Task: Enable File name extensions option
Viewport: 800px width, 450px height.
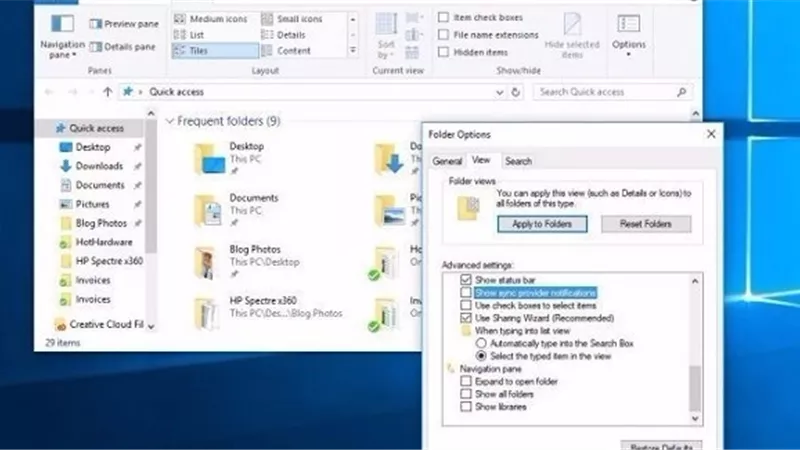Action: (x=443, y=35)
